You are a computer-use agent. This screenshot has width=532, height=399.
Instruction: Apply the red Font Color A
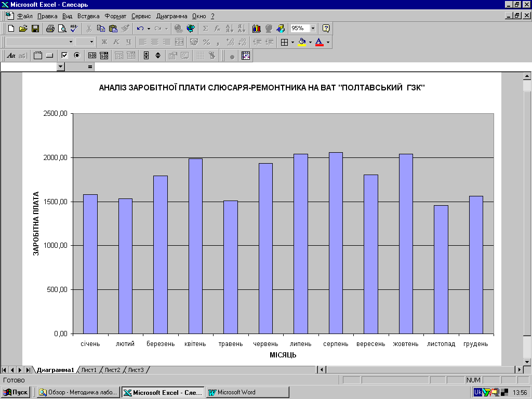(x=320, y=42)
